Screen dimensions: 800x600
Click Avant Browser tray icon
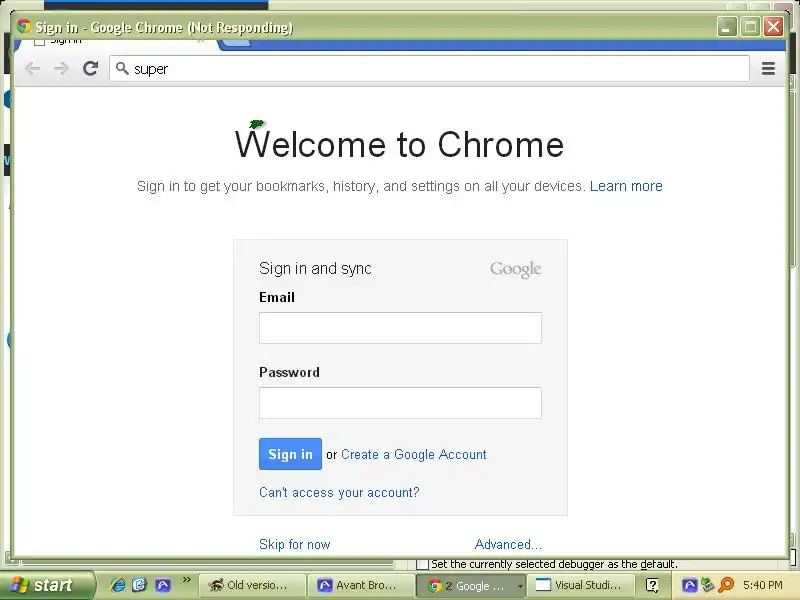click(689, 585)
